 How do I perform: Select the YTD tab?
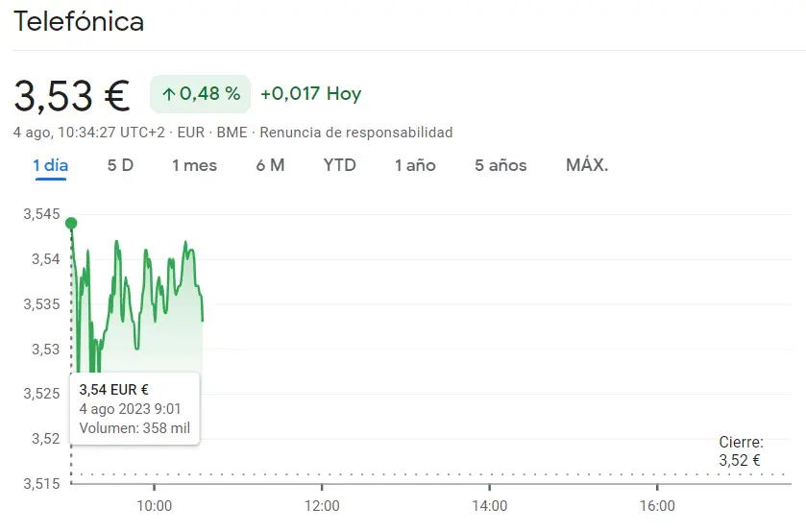(339, 165)
